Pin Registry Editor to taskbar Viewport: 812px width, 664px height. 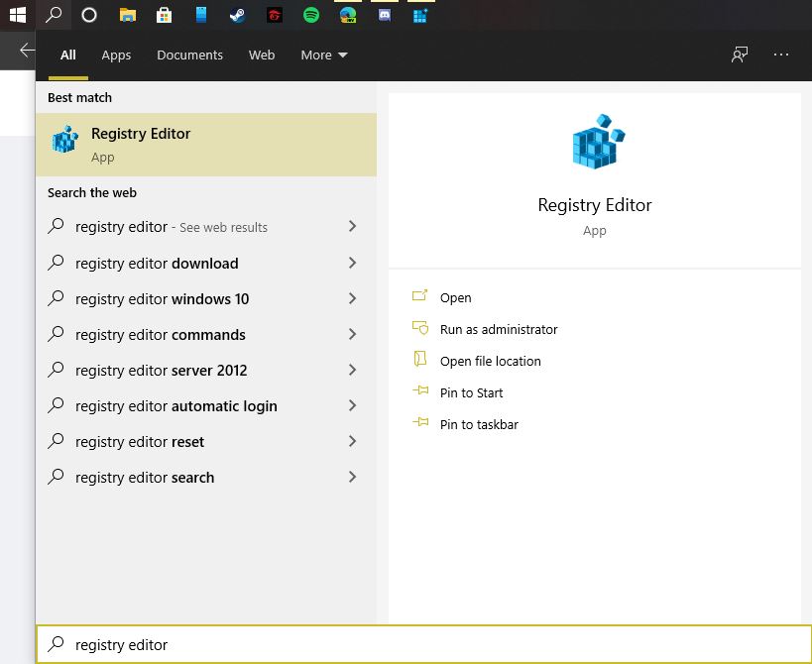tap(479, 424)
